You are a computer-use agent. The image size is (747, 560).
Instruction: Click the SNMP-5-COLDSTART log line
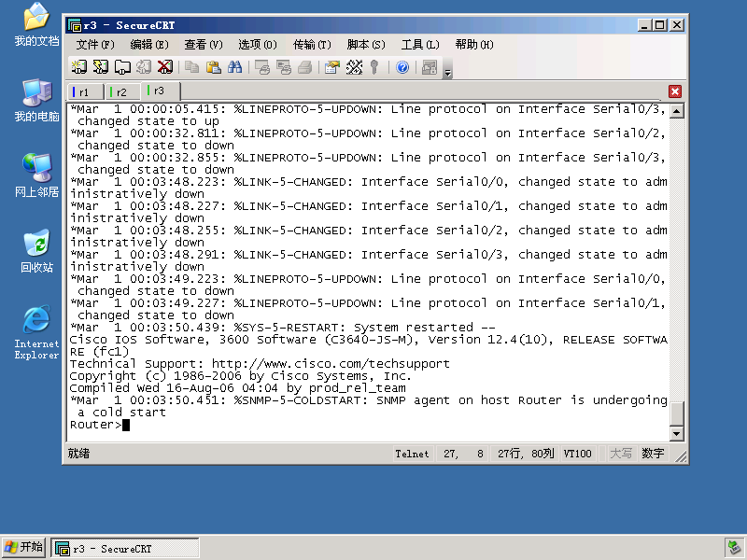click(x=368, y=406)
